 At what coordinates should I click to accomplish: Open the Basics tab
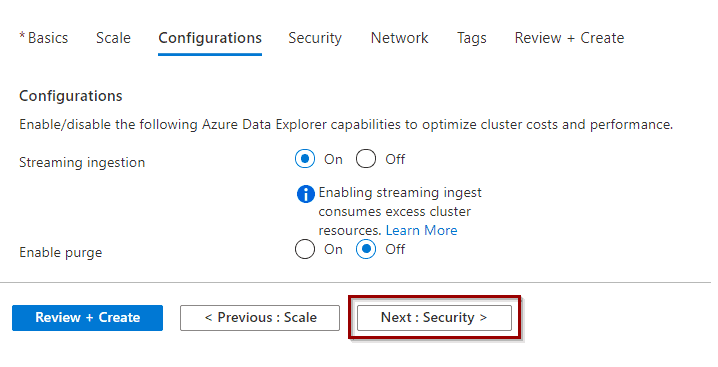click(44, 38)
